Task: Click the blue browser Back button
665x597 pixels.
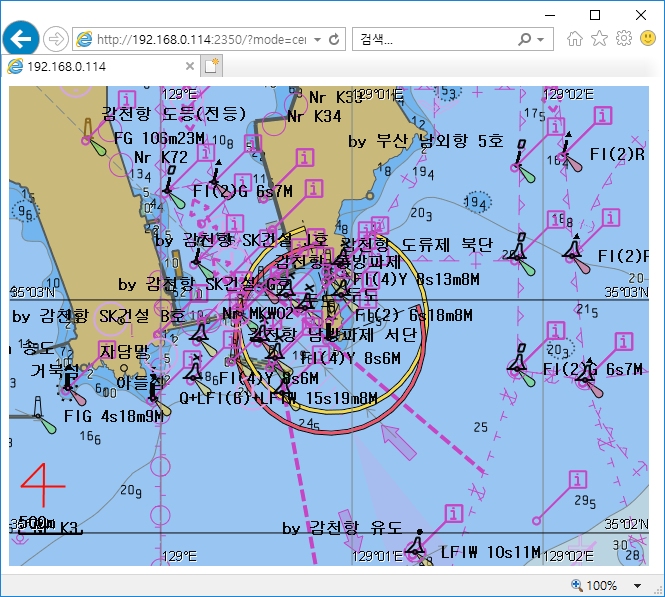Action: (x=20, y=39)
